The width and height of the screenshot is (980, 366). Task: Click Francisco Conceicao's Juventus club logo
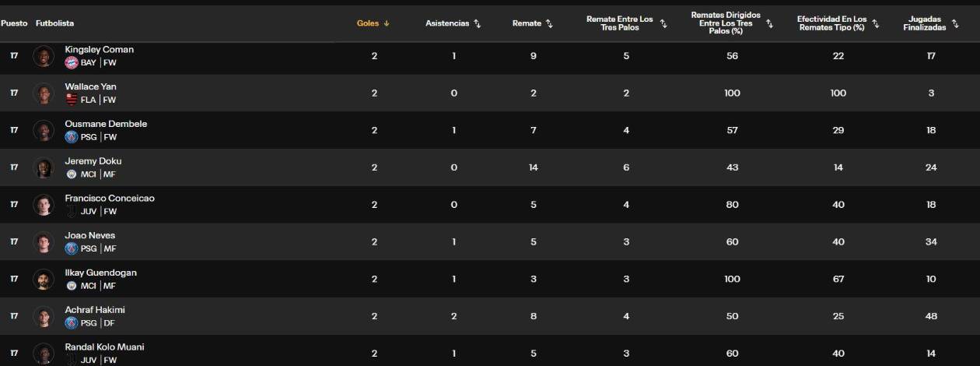72,211
